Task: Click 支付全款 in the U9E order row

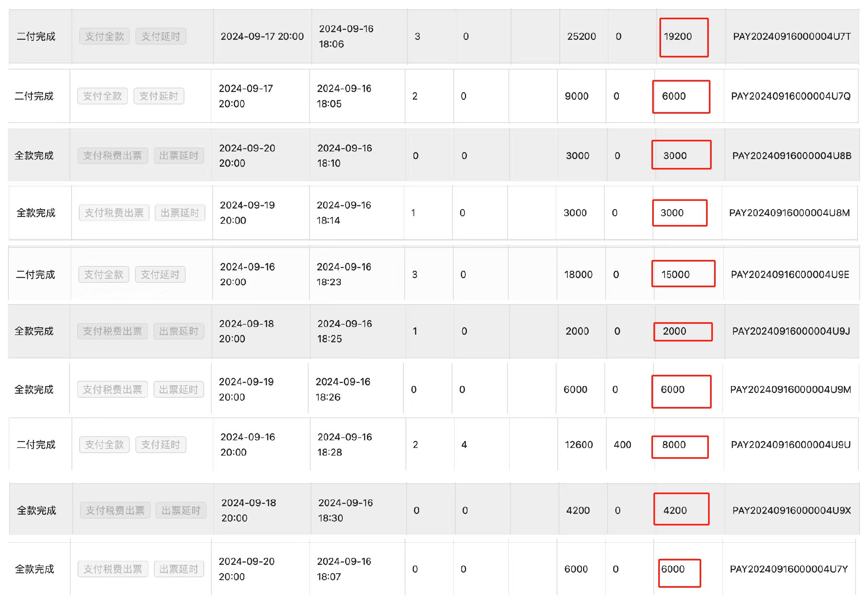Action: tap(104, 275)
